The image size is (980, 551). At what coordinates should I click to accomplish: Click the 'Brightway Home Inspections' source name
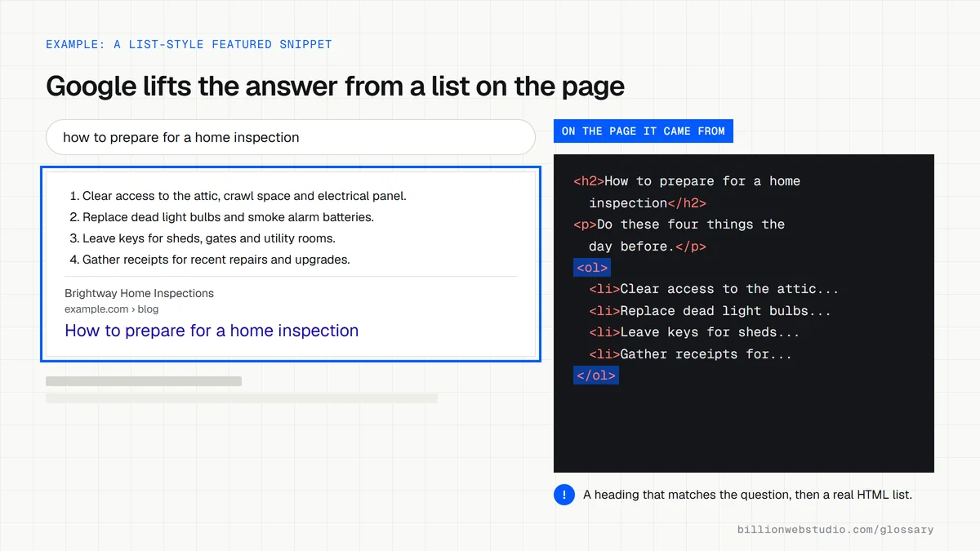[x=139, y=293]
